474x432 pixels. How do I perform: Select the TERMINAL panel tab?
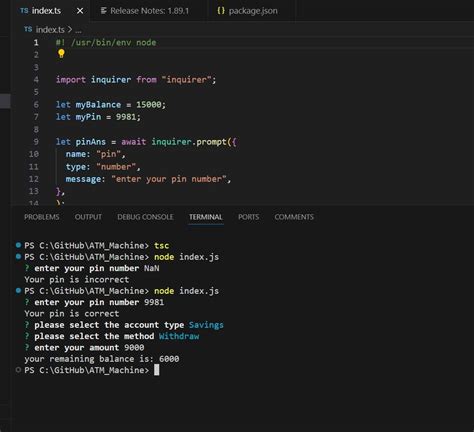pyautogui.click(x=206, y=217)
